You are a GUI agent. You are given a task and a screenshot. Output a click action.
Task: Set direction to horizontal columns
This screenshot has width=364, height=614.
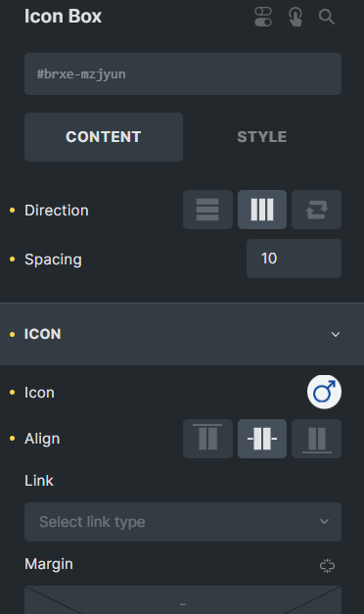(262, 210)
